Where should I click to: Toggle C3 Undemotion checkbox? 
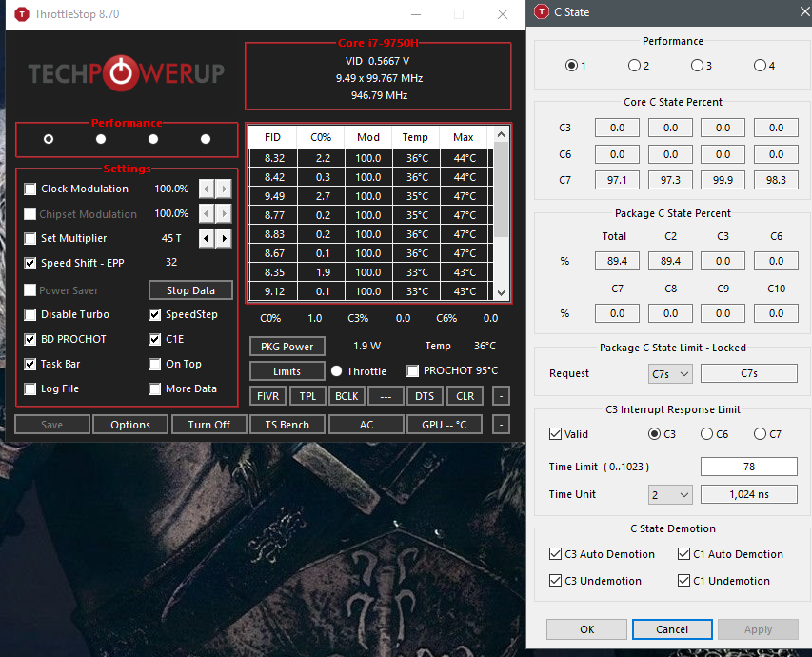(x=555, y=580)
